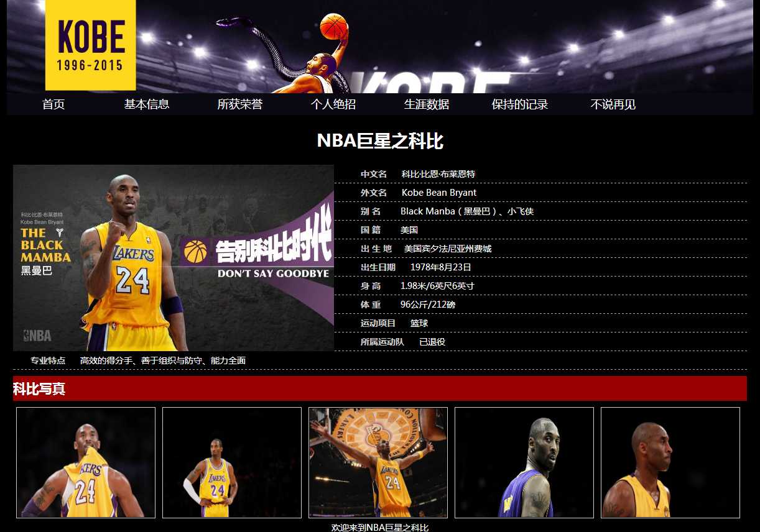Viewport: 760px width, 532px height.
Task: Navigate to 生涯数据
Action: (427, 104)
